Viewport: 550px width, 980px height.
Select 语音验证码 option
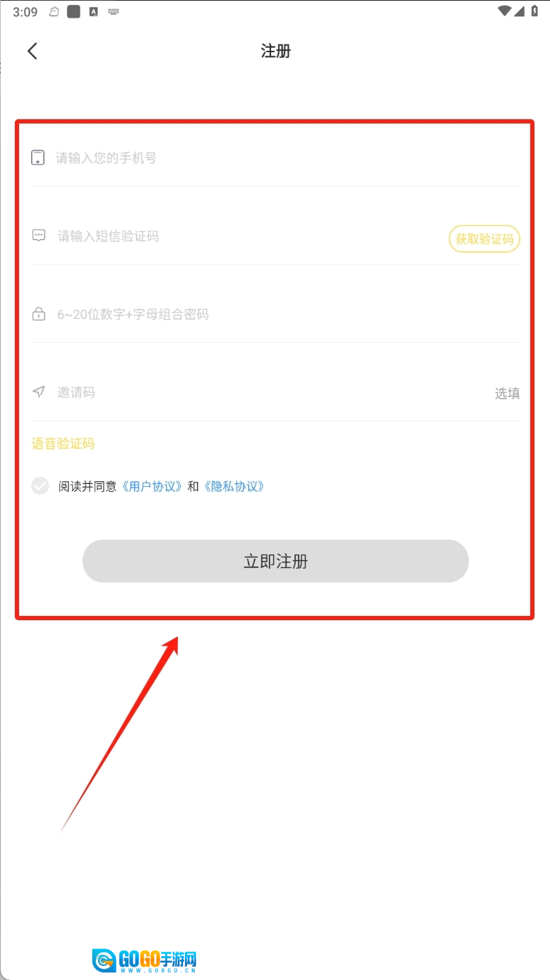(63, 444)
